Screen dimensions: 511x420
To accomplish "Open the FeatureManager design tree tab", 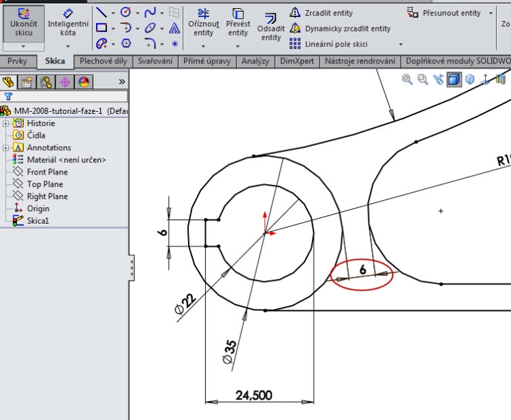I will (x=8, y=82).
